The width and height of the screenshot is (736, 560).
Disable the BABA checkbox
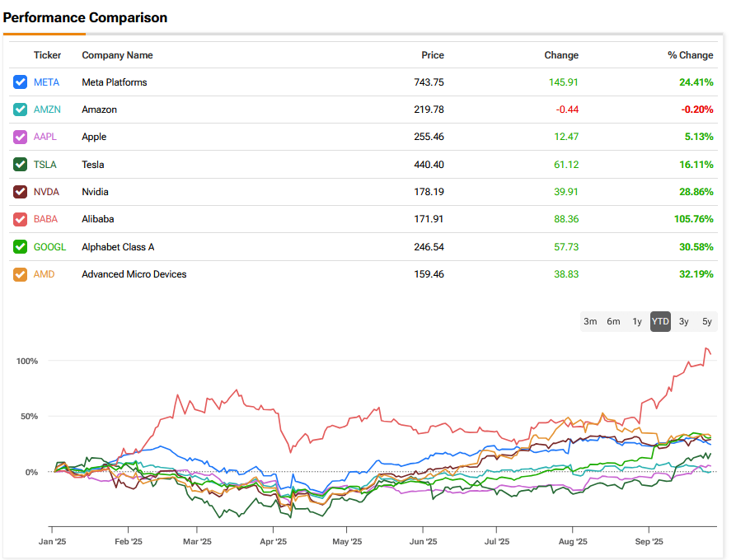(x=20, y=219)
